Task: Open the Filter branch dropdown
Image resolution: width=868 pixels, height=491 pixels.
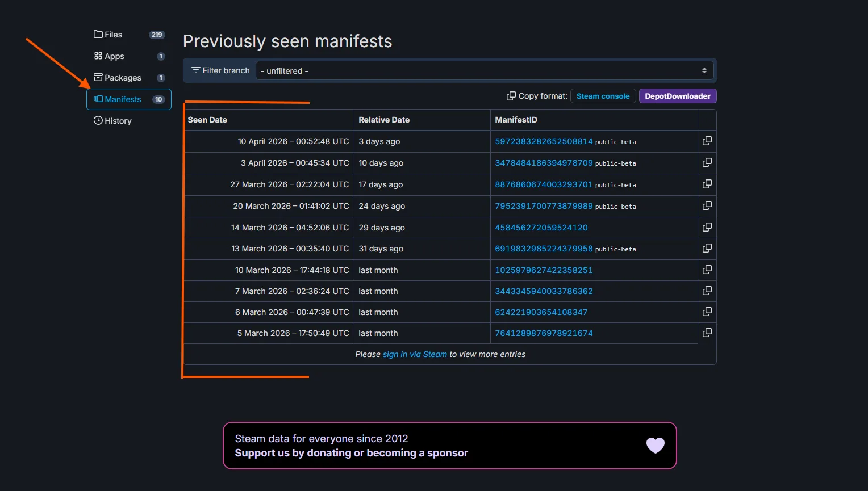Action: pos(484,71)
